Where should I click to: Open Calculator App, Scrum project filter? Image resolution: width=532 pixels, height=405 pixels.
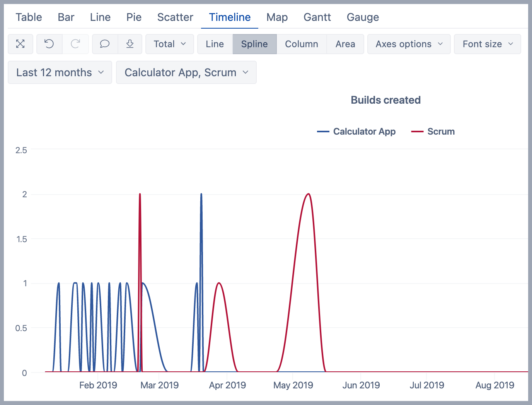click(186, 72)
